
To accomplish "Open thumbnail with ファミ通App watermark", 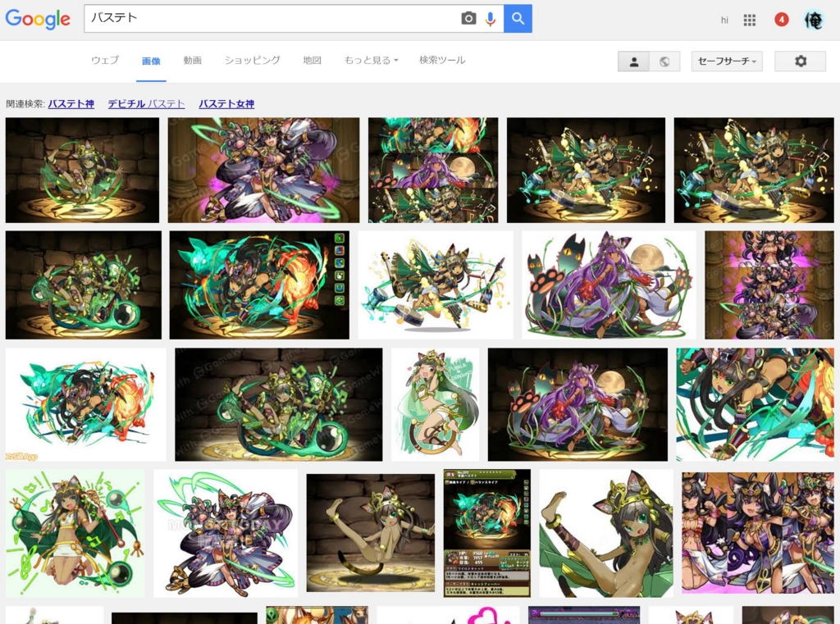I will point(85,404).
